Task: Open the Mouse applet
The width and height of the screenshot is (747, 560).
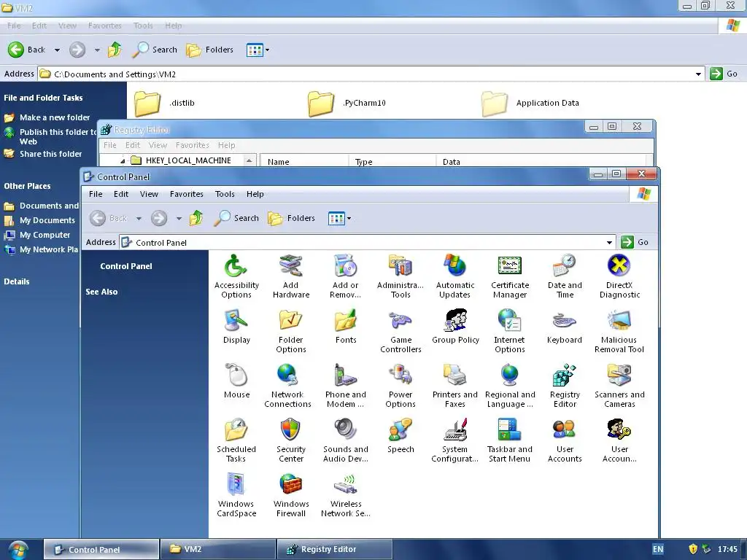Action: click(236, 381)
